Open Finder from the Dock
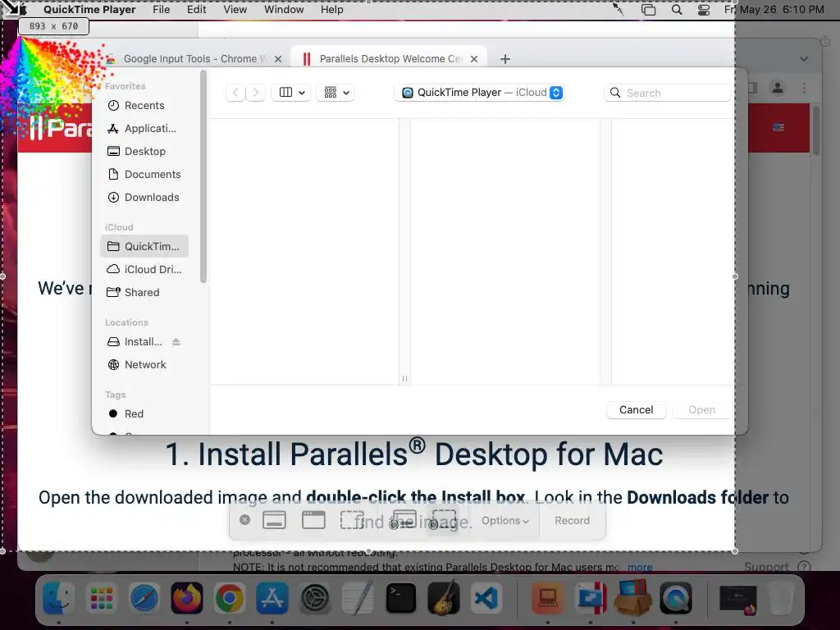 click(58, 598)
